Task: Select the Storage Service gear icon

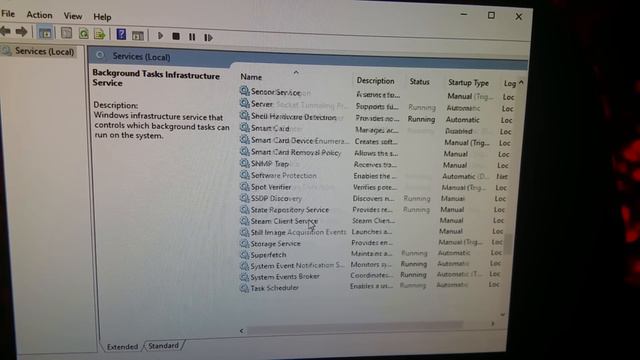Action: (x=244, y=243)
